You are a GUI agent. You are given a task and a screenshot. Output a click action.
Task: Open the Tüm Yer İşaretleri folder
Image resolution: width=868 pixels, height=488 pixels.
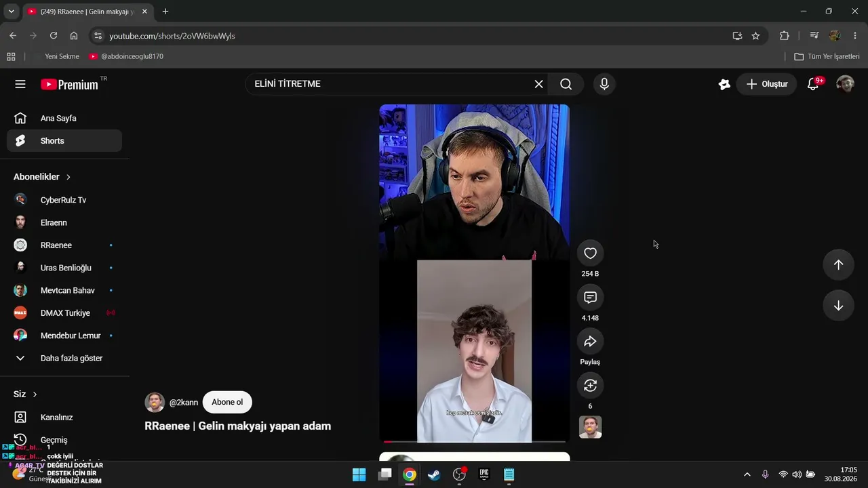point(827,56)
